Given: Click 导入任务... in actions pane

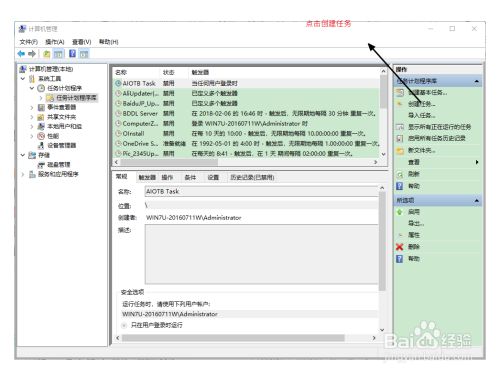Looking at the screenshot, I should (x=422, y=115).
